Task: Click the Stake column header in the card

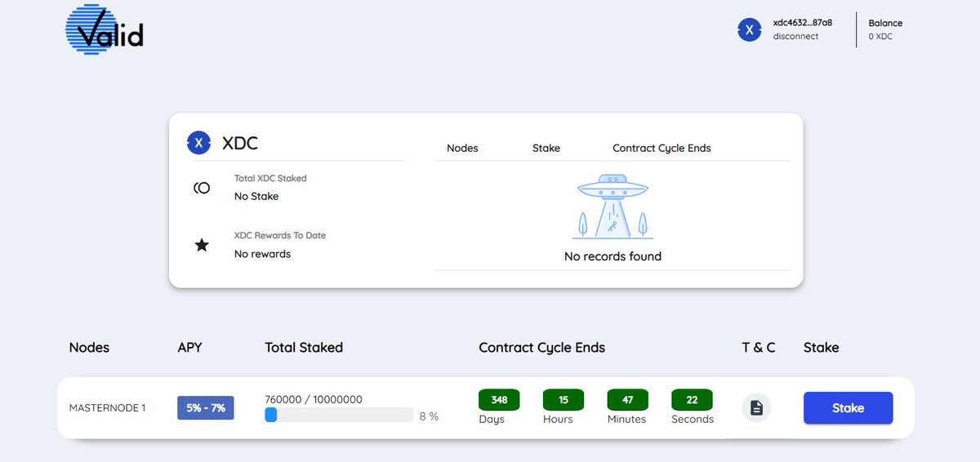Action: click(546, 148)
